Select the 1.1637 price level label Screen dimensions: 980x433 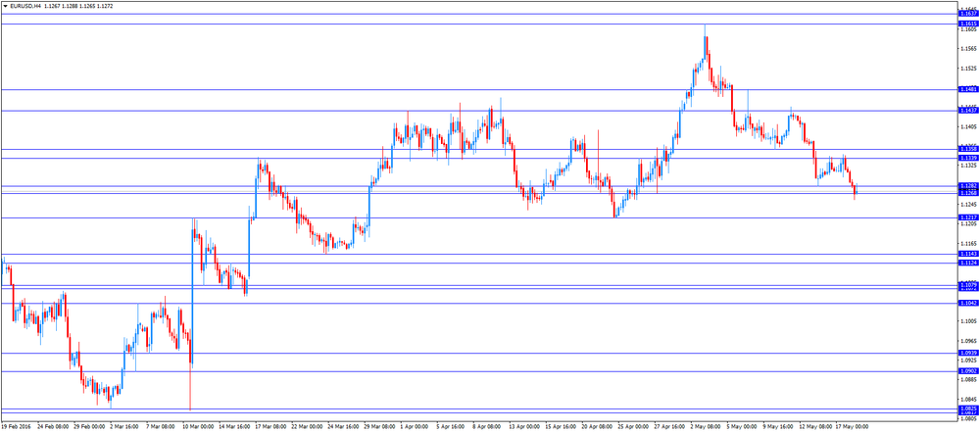968,13
